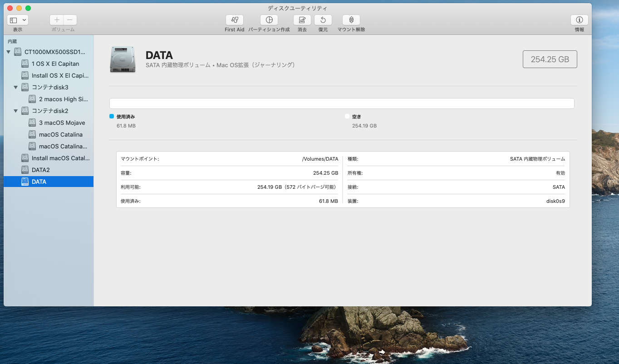Click the Restore (復元) toolbar icon
619x364 pixels.
(323, 20)
